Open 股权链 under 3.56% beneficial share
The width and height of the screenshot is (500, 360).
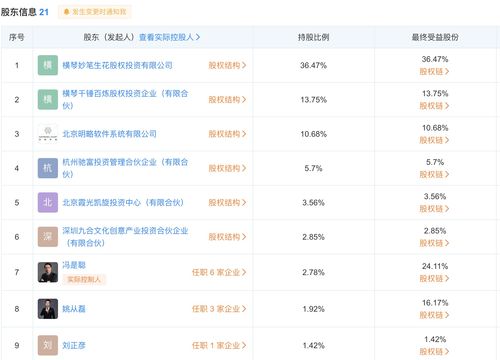(x=434, y=209)
